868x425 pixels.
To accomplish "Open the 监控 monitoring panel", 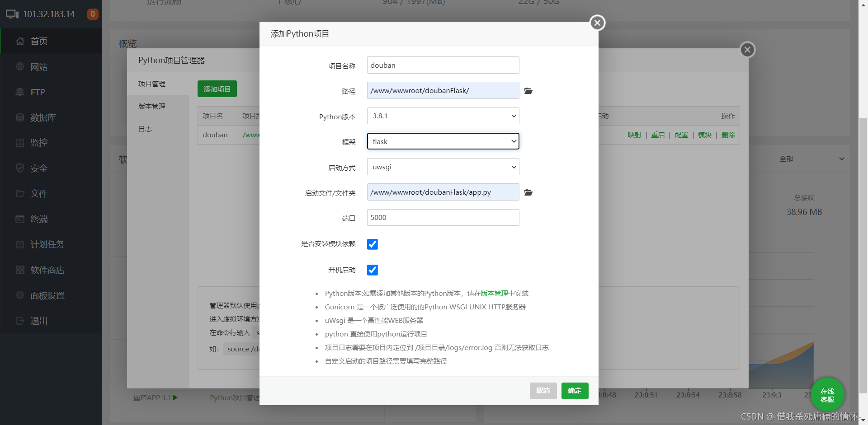I will (x=38, y=142).
